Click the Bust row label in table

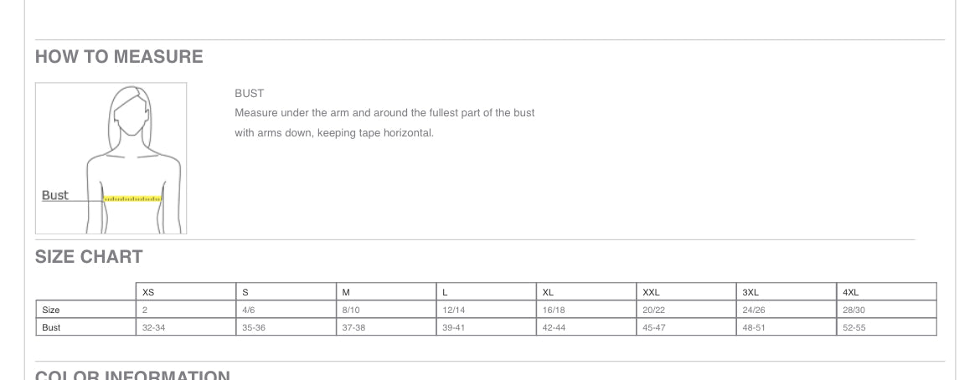51,327
